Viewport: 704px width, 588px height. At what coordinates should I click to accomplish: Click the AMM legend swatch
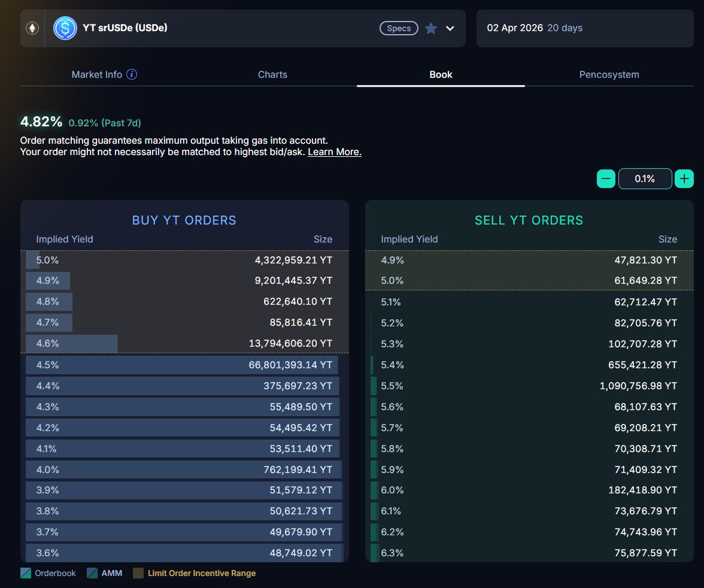pos(92,573)
